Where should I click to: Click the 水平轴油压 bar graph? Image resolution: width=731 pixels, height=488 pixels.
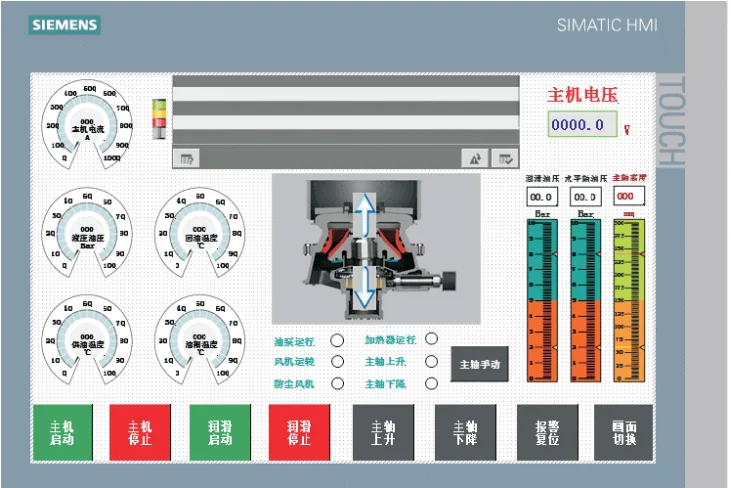[586, 301]
